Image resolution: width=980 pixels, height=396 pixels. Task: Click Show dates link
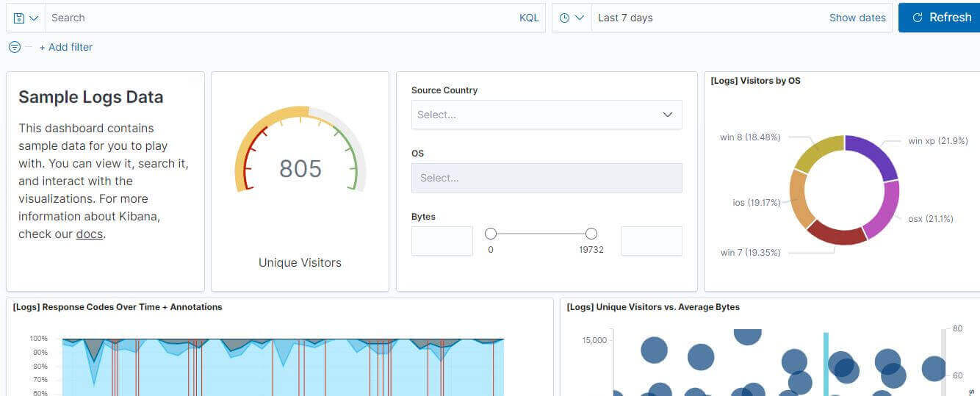pos(857,18)
